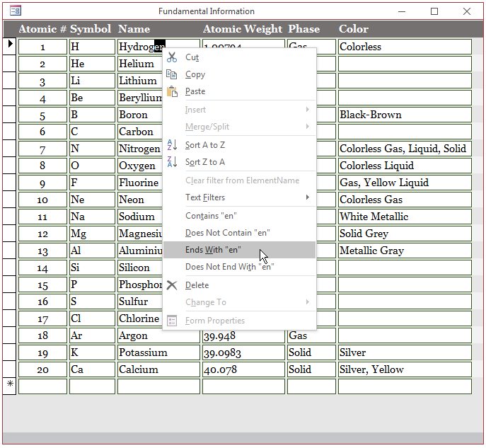Image resolution: width=486 pixels, height=448 pixels.
Task: Select the current record arrow selector
Action: click(x=9, y=47)
